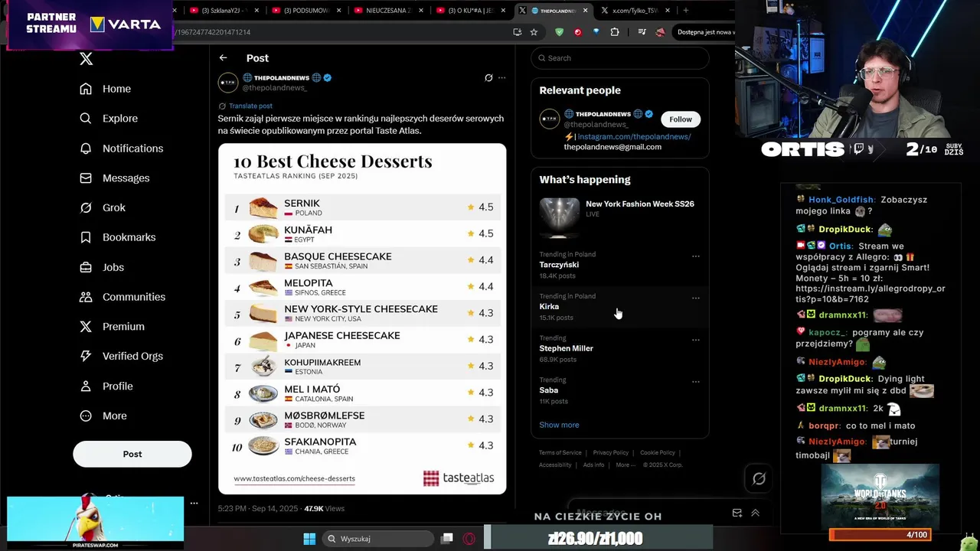The height and width of the screenshot is (551, 980).
Task: Open a new browser tab
Action: (685, 11)
